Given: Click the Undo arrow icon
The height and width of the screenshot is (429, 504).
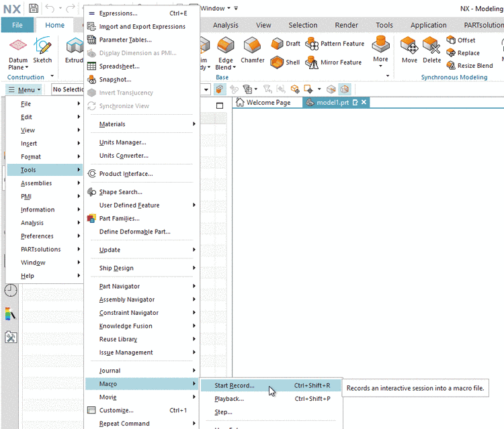Looking at the screenshot, I should click(x=50, y=8).
